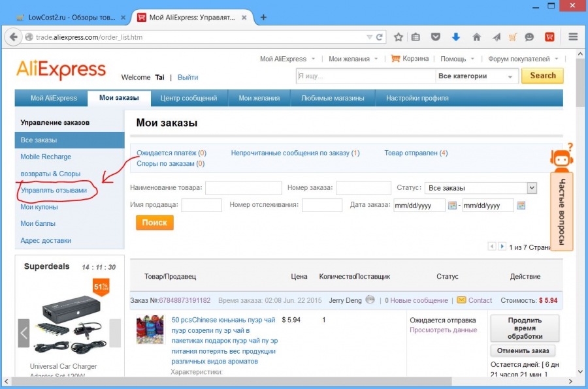This screenshot has width=588, height=389.
Task: Click the horizontal page scrollbar
Action: coord(232,382)
